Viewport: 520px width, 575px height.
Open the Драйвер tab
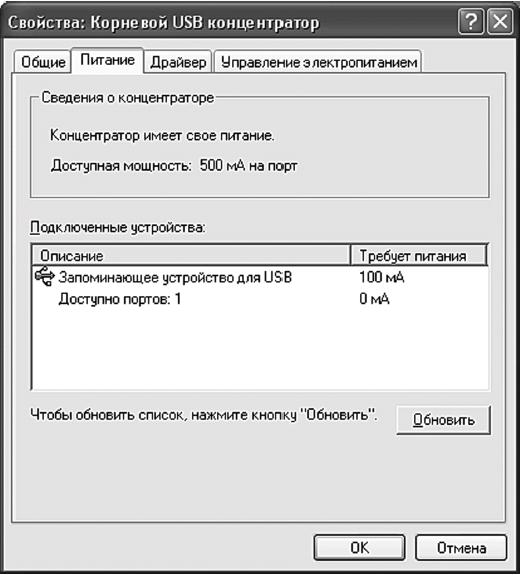pyautogui.click(x=178, y=62)
